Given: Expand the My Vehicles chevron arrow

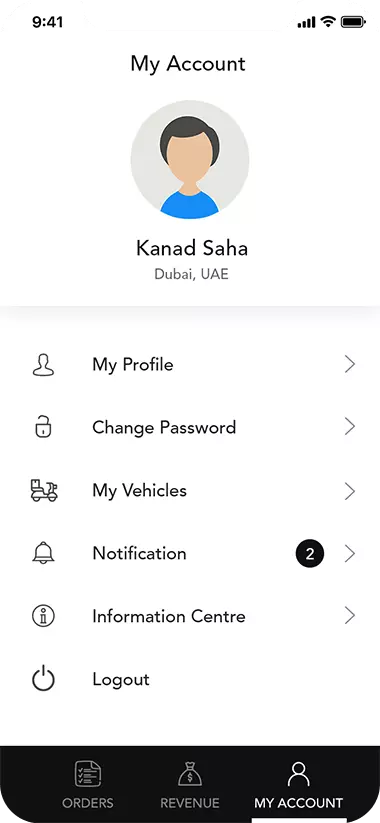Looking at the screenshot, I should pos(350,491).
